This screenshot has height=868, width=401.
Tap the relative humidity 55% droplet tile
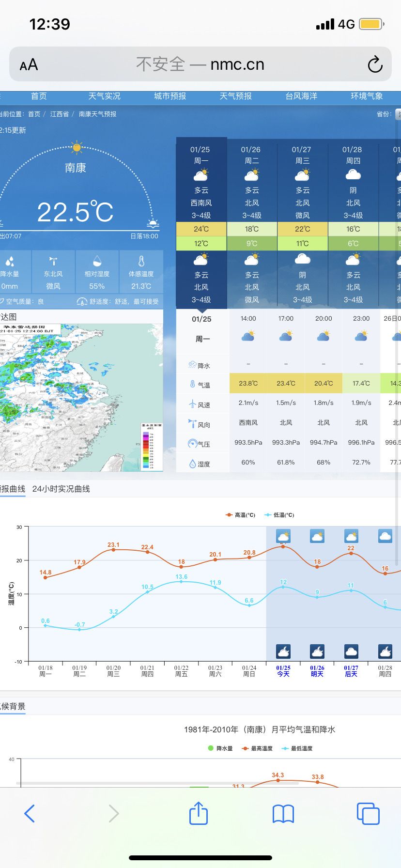coord(97,272)
